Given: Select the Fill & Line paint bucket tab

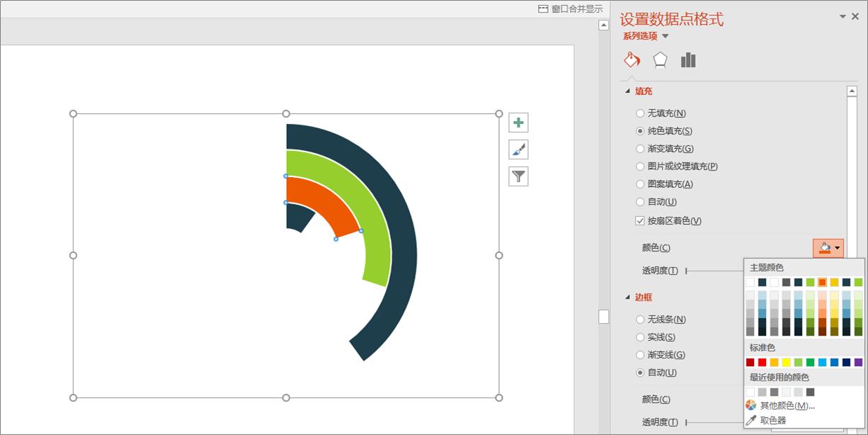Looking at the screenshot, I should (x=632, y=60).
